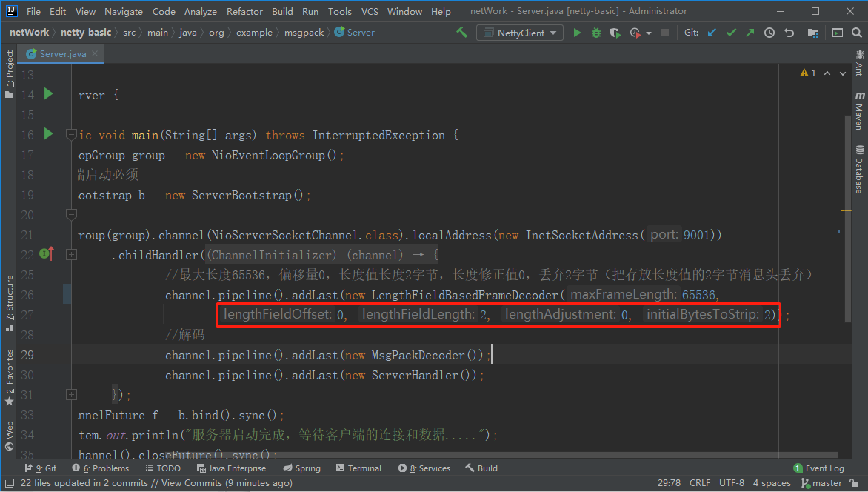Open the Favorites tool window side tab

10,377
